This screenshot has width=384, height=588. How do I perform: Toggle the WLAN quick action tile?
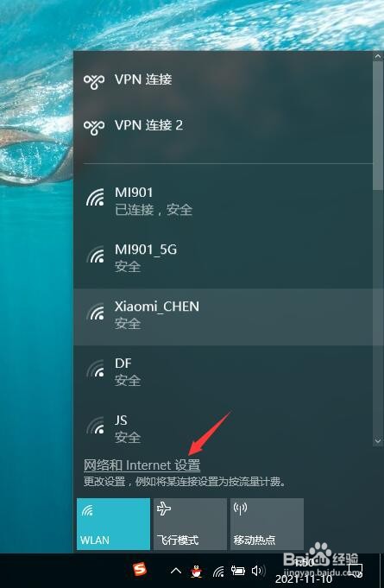(x=113, y=524)
